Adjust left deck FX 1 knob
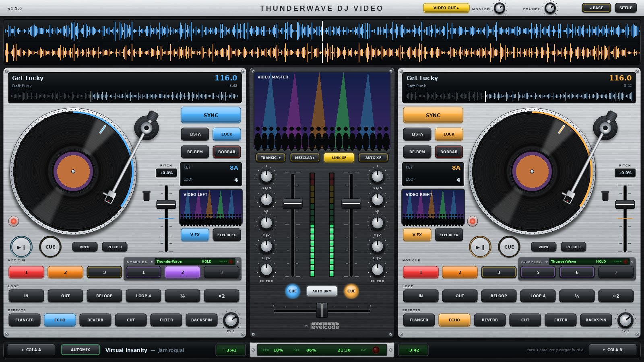 [x=231, y=320]
